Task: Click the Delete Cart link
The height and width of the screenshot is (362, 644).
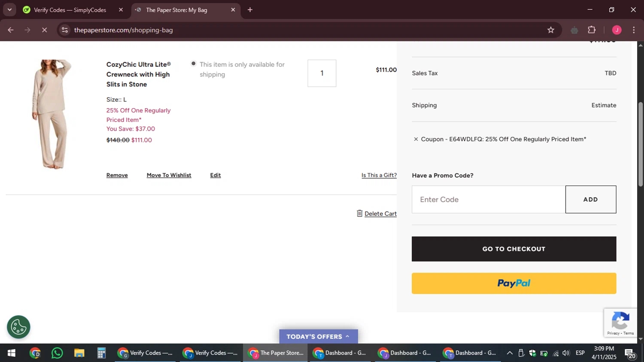Action: point(380,214)
